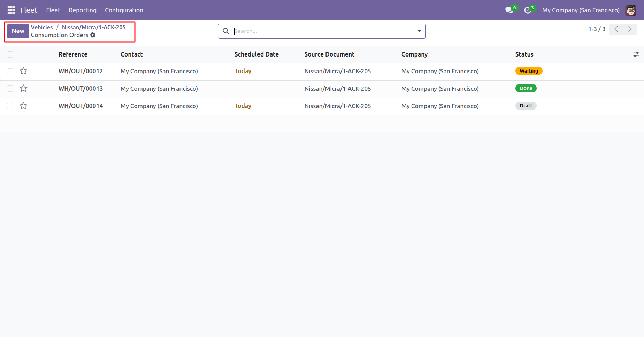Click the Fleet app title
644x337 pixels.
tap(29, 10)
